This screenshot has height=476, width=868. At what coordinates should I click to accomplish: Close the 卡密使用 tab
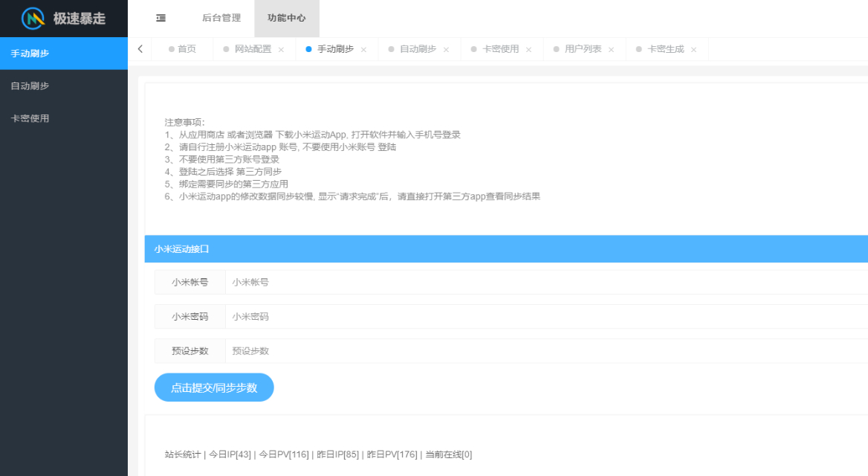[528, 50]
